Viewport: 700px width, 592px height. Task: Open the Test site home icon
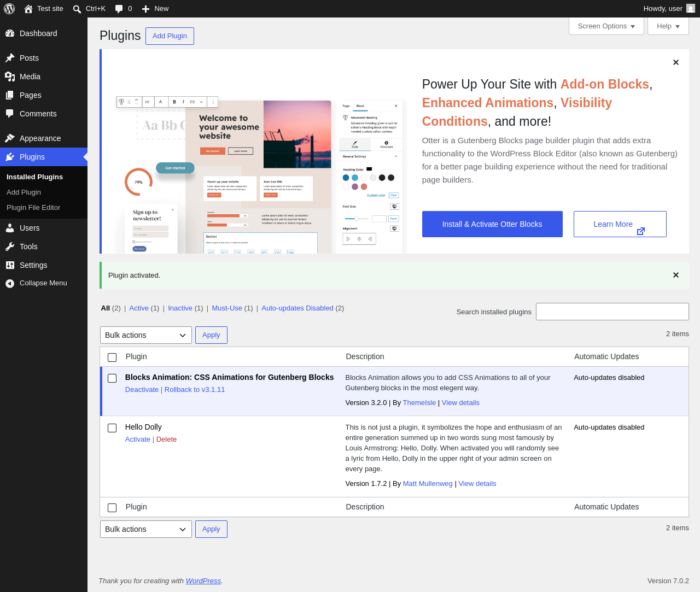(x=28, y=9)
